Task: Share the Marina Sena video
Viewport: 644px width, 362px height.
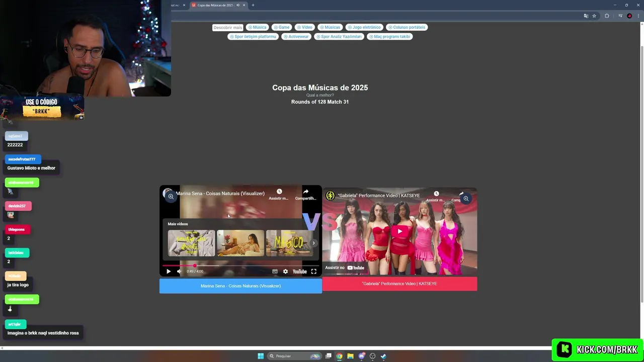Action: (x=305, y=194)
